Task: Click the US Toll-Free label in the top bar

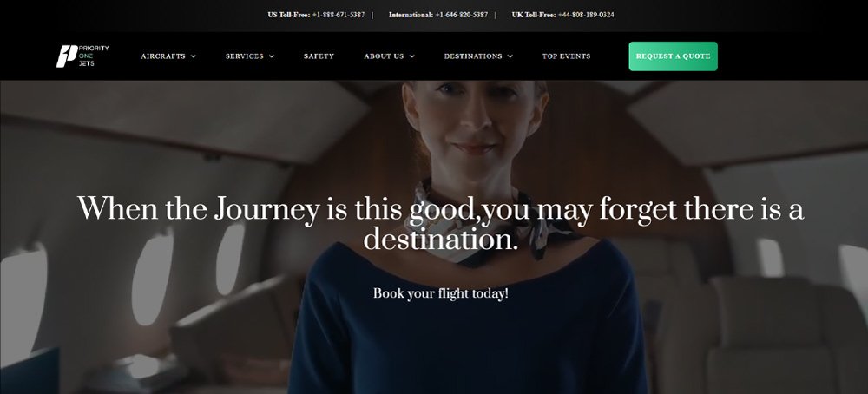Action: [x=289, y=15]
